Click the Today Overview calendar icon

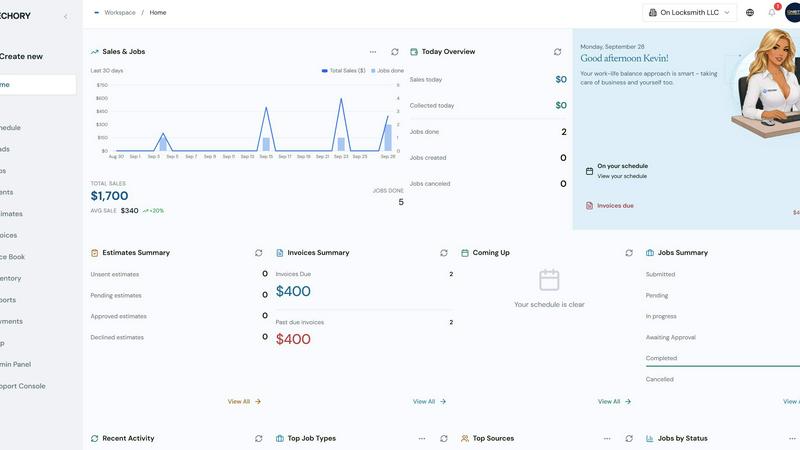414,52
